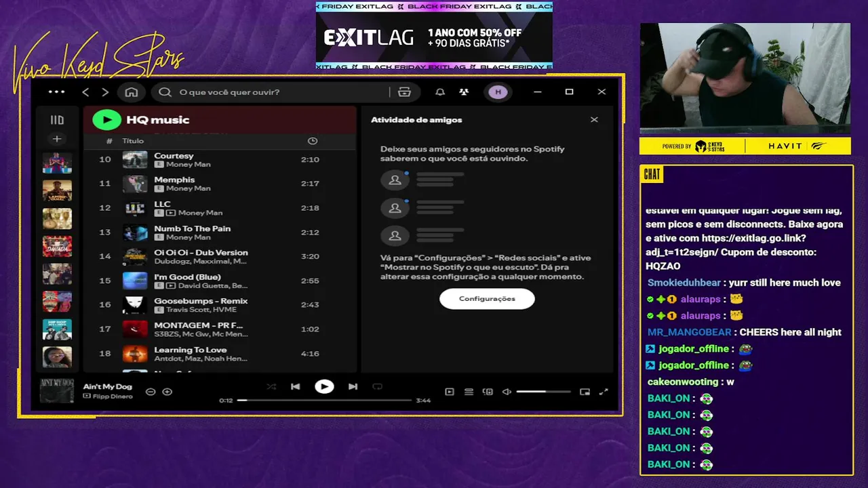The height and width of the screenshot is (488, 868).
Task: Open Now Playing view icon
Action: [450, 392]
